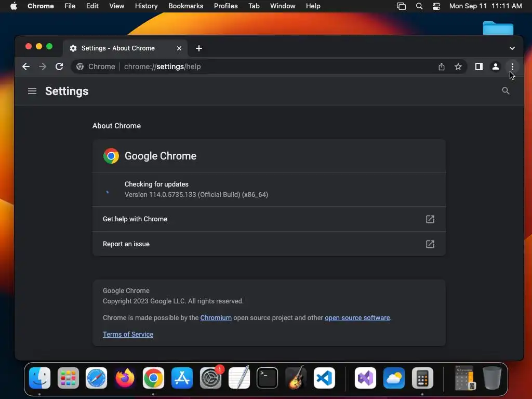Click the Google Chrome logo in the About card
The image size is (532, 399).
pyautogui.click(x=111, y=156)
